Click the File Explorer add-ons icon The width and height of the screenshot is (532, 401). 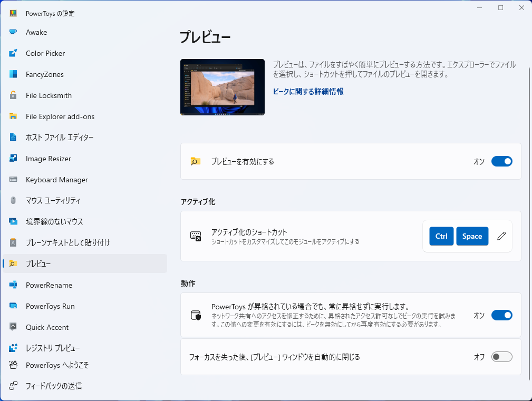click(x=15, y=116)
